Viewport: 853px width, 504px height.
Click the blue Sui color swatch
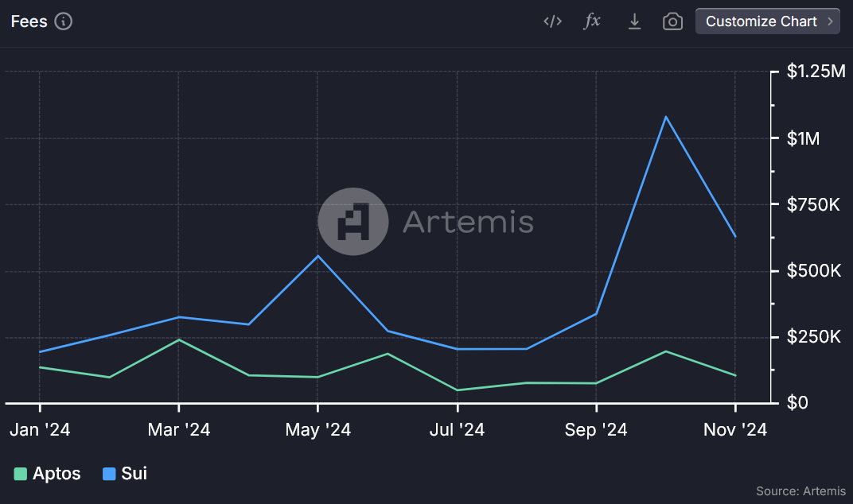109,475
